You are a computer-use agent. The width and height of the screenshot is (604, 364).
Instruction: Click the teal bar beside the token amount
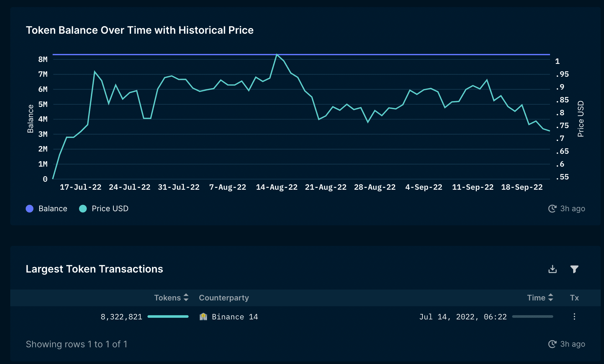[x=168, y=316]
